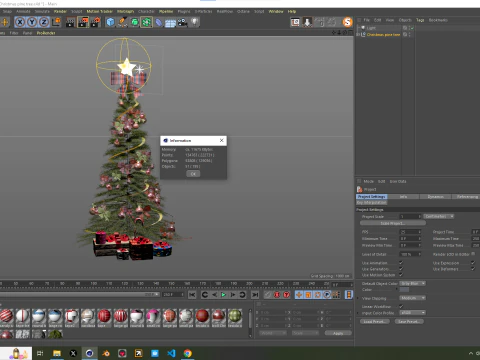Open the Help menu
Image resolution: width=480 pixels, height=360 pixels.
pyautogui.click(x=292, y=11)
